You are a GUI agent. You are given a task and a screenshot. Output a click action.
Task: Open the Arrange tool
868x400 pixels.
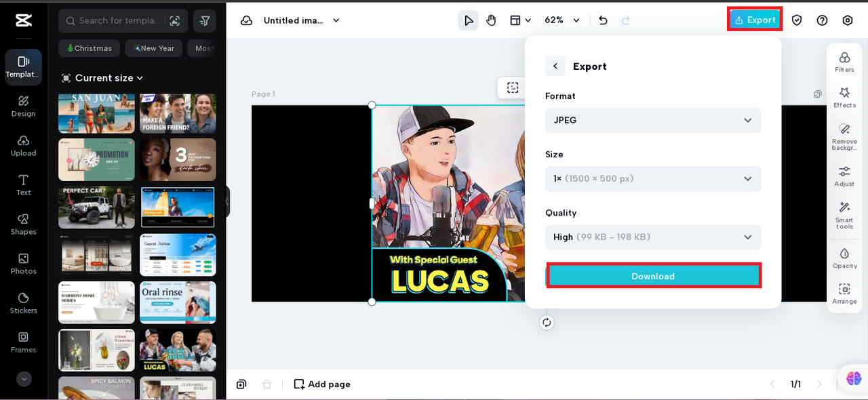tap(844, 294)
